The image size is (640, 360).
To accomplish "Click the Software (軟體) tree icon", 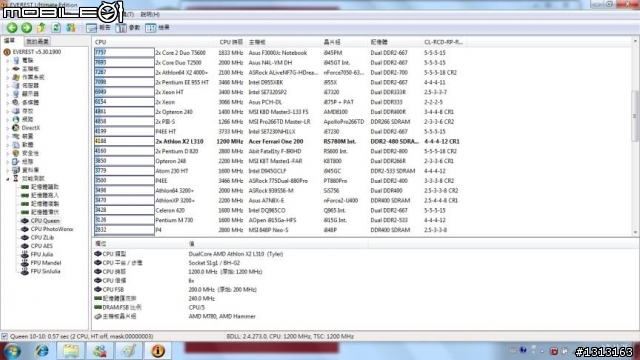I will (x=16, y=144).
